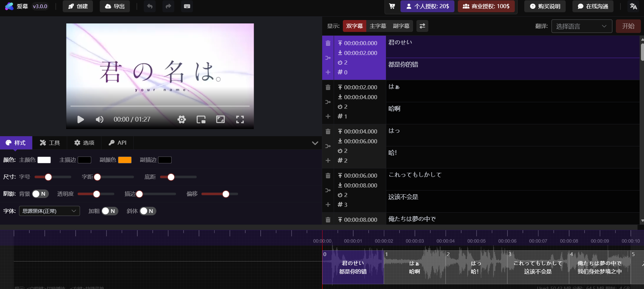Click the 开始 translate button
Viewport: 644px width, 289px height.
tap(628, 26)
